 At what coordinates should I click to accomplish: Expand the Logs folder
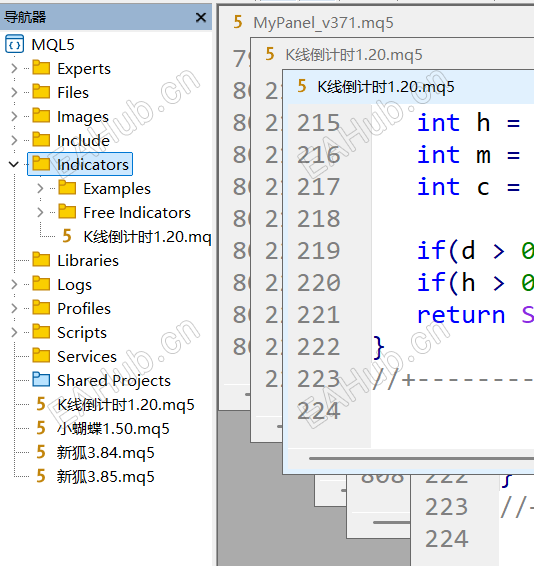click(14, 284)
